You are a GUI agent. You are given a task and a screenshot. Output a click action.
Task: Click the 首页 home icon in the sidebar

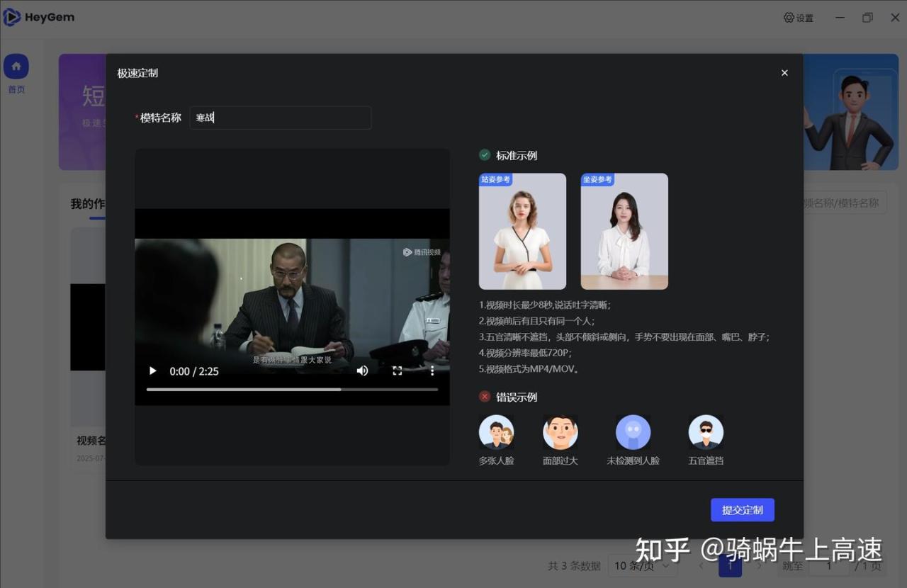[16, 67]
